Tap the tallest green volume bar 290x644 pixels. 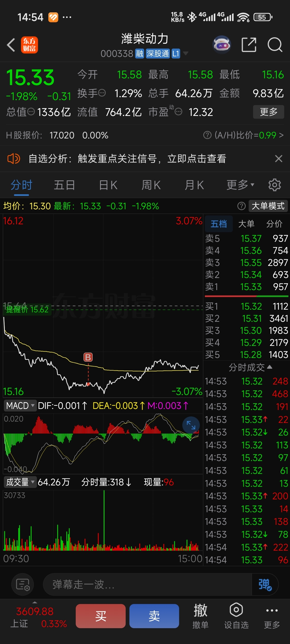(104, 521)
